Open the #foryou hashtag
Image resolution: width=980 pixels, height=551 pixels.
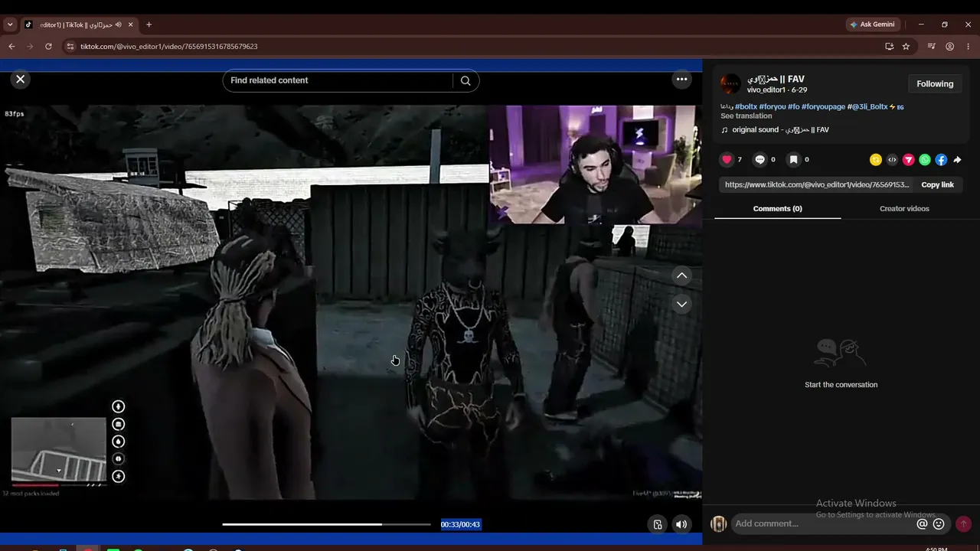point(773,107)
